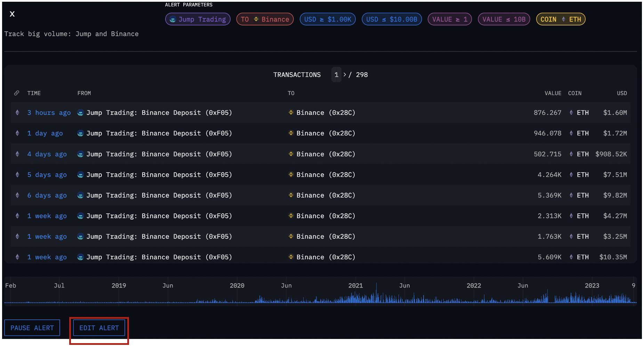Click Ethereum chain icon in 4 days ago row
The width and height of the screenshot is (644, 348).
coord(17,154)
